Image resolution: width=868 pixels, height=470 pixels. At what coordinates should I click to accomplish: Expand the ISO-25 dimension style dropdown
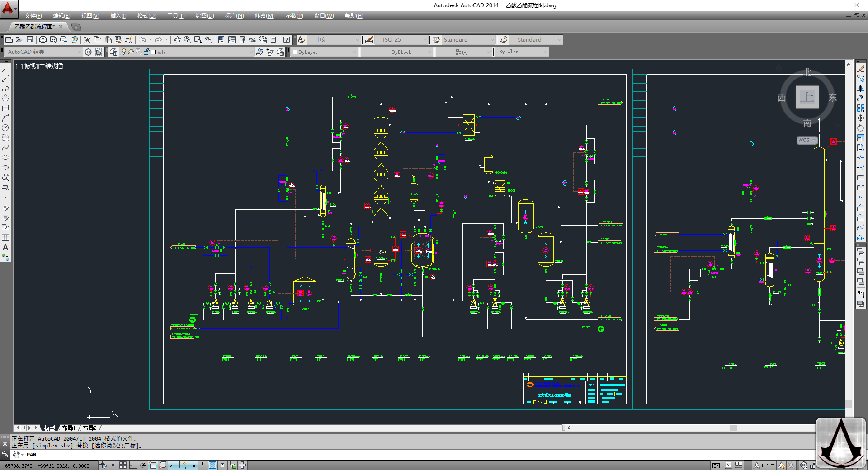[x=425, y=40]
